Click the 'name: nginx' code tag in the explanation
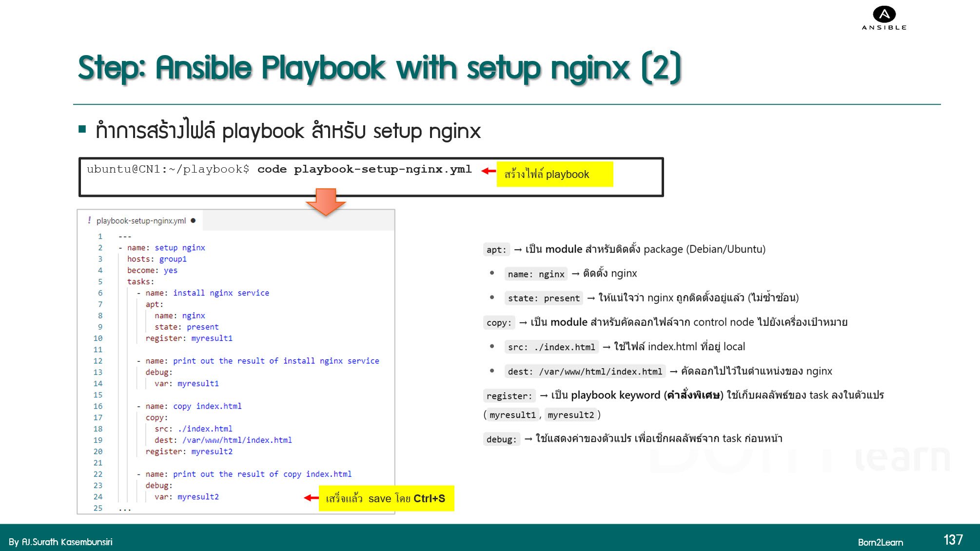The height and width of the screenshot is (551, 980). (536, 274)
